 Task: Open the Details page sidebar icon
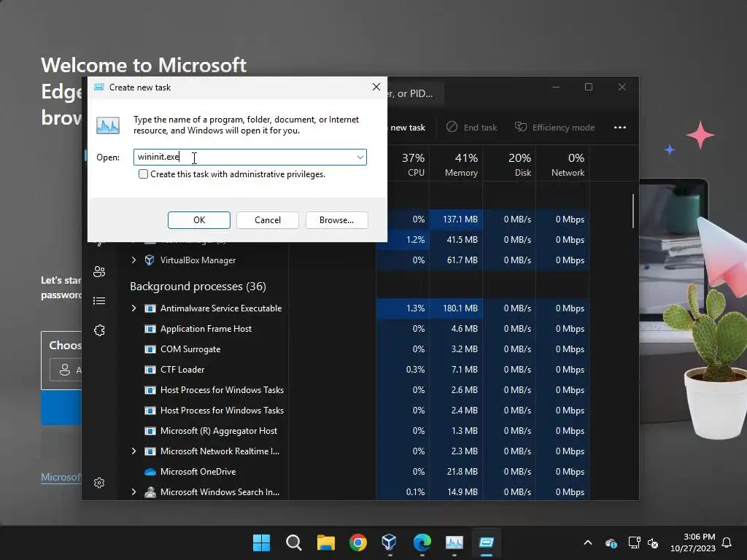[99, 301]
